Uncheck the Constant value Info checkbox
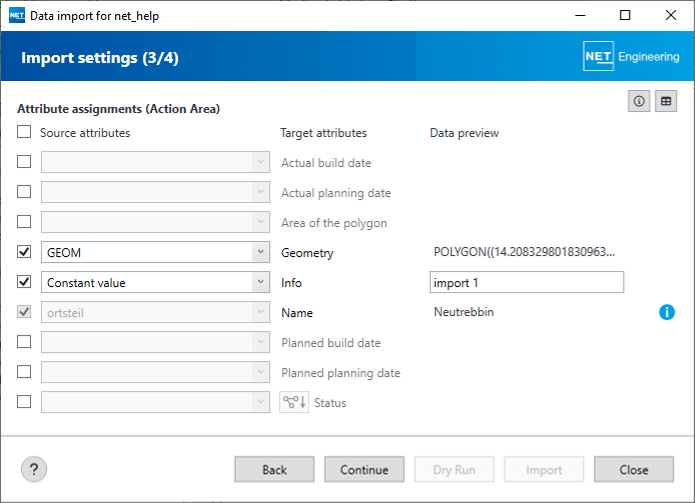 pos(24,282)
